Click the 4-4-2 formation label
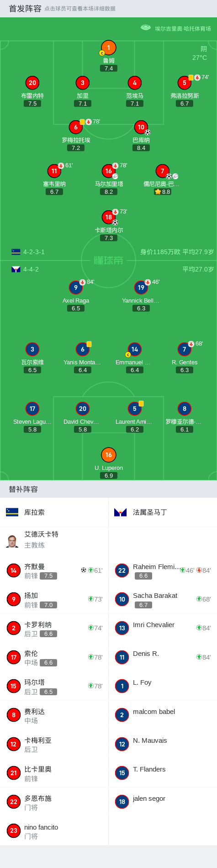The height and width of the screenshot is (868, 217). 31,269
